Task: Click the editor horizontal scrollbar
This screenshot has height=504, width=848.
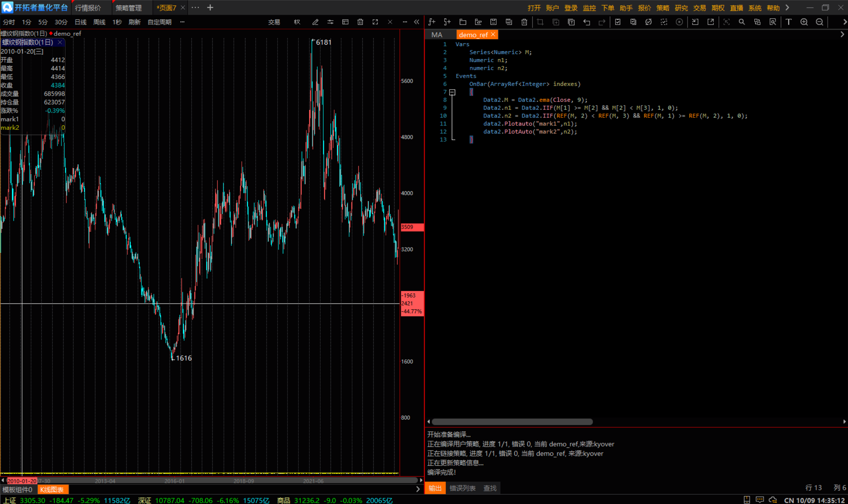Action: pyautogui.click(x=512, y=422)
